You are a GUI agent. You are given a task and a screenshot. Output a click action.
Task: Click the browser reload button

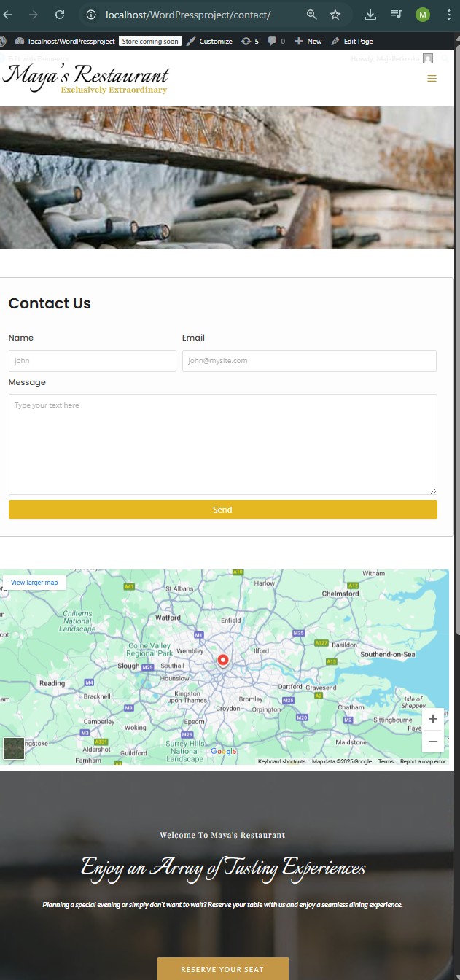(60, 15)
